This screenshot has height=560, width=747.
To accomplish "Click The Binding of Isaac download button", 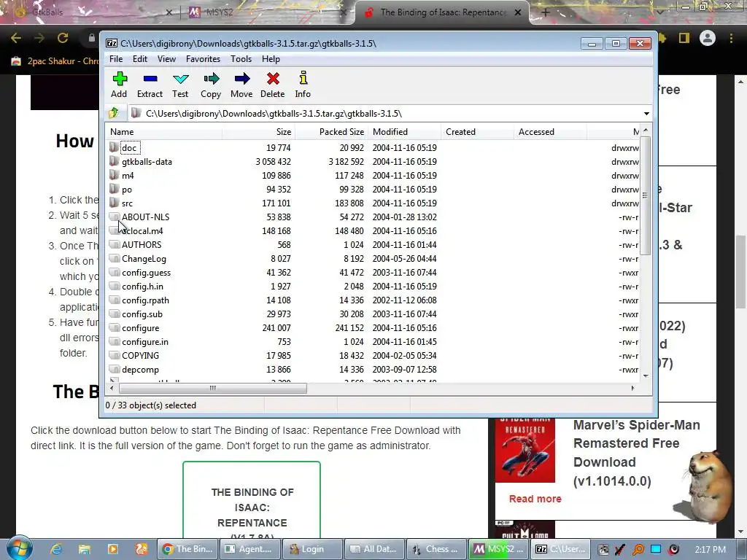I will (252, 499).
